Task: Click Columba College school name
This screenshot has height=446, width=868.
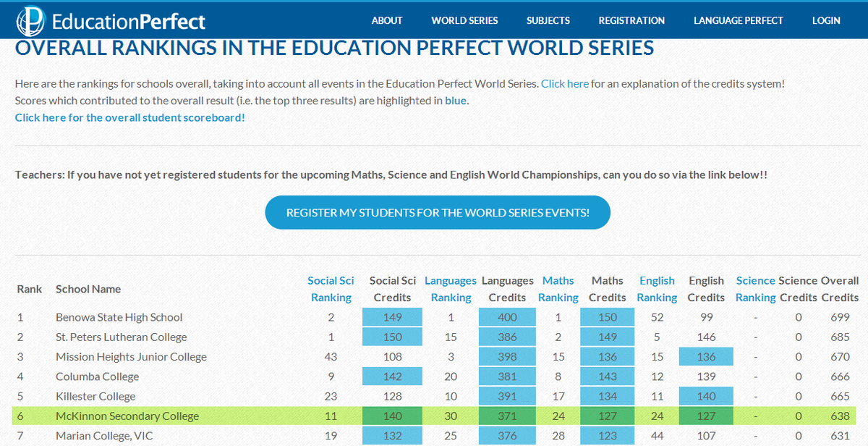Action: 97,376
